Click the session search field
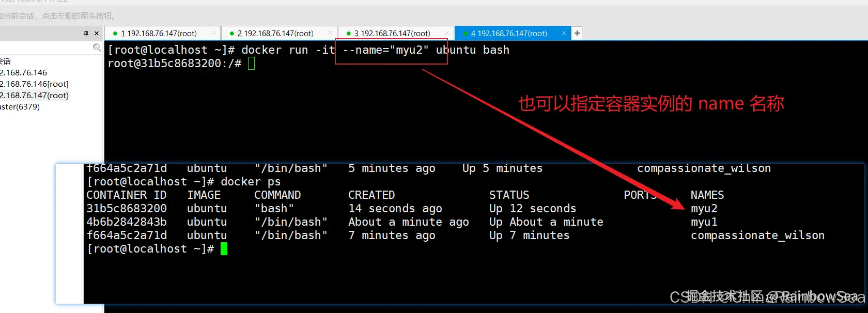This screenshot has height=313, width=868. pyautogui.click(x=45, y=48)
